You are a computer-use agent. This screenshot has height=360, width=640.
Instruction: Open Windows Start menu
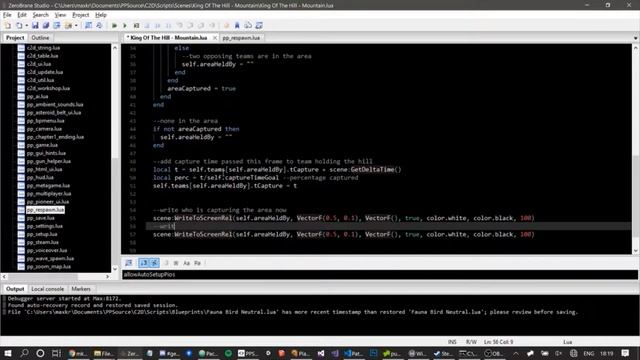[8, 353]
